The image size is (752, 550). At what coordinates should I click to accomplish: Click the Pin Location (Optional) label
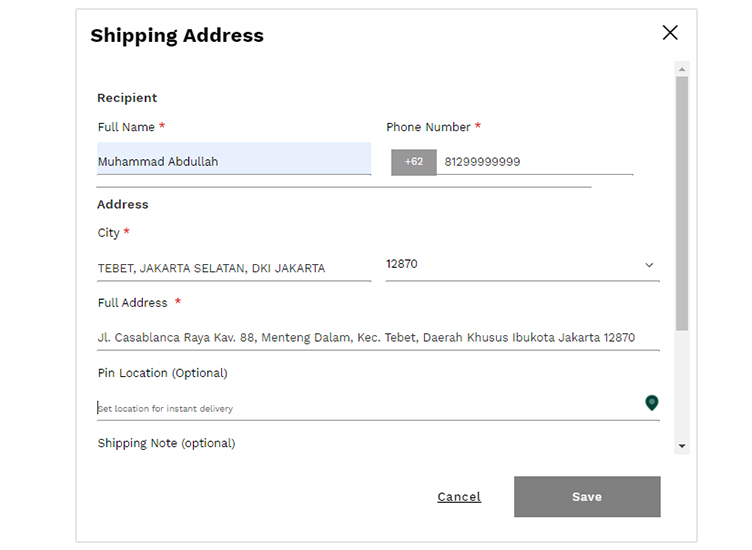point(163,373)
